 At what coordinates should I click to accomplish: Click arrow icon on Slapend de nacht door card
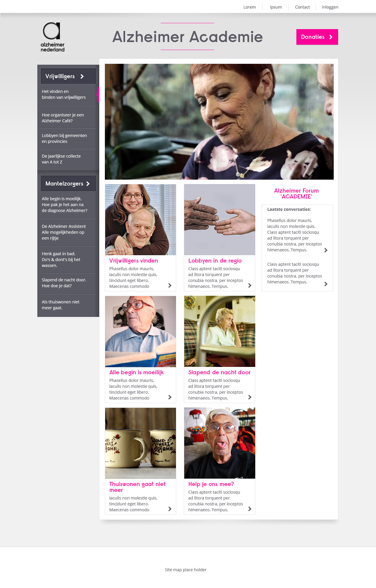click(x=250, y=397)
